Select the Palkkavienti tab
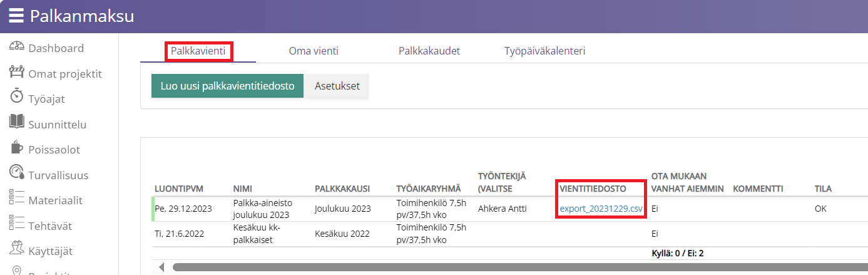The height and width of the screenshot is (275, 868). coord(198,51)
